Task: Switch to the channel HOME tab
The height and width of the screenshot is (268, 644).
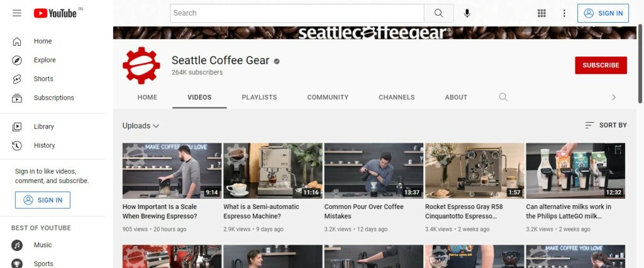Action: click(x=147, y=98)
